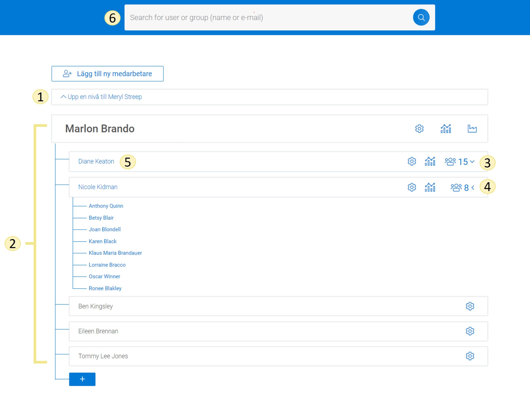Click the search magnifier button

(421, 17)
